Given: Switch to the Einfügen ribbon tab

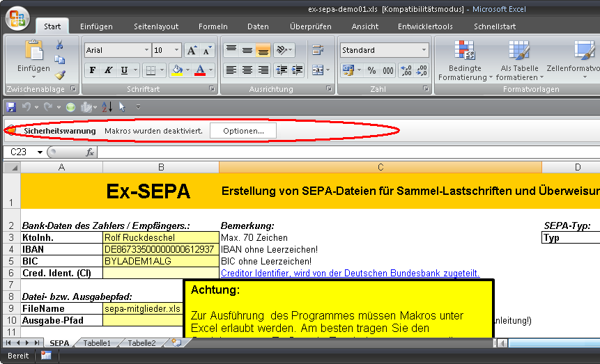Looking at the screenshot, I should [96, 26].
